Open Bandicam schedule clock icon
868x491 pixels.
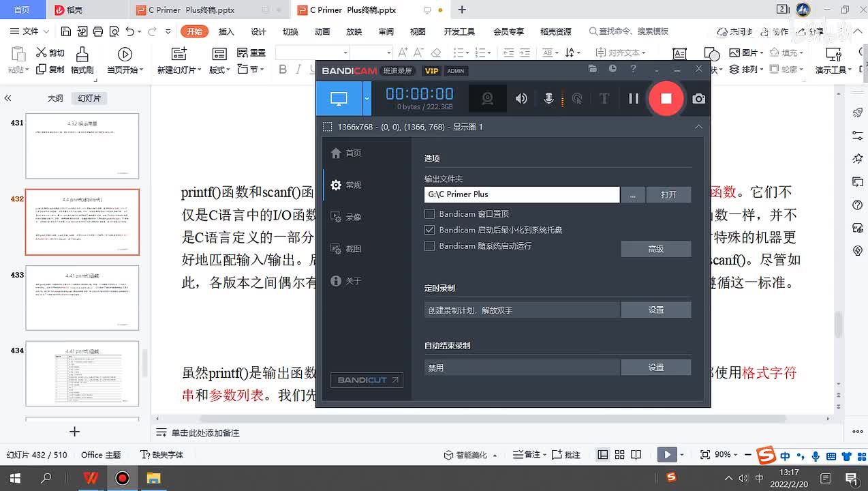pyautogui.click(x=613, y=69)
